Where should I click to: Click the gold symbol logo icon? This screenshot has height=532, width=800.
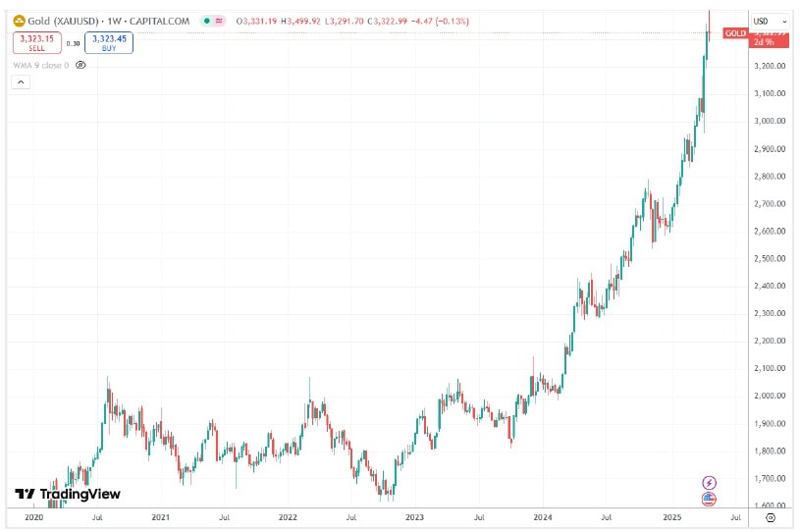tap(18, 22)
